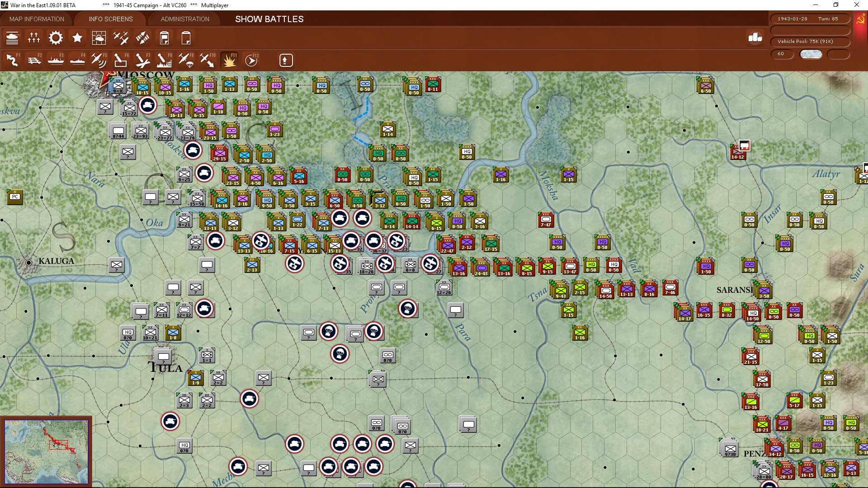Viewport: 868px width, 488px height.
Task: Select air transport paradrop mode F9
Action: 186,60
